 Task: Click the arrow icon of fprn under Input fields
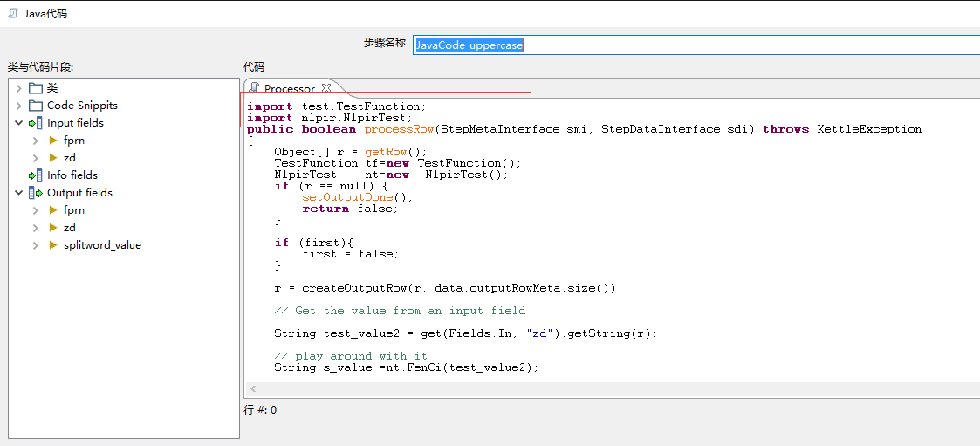[x=53, y=141]
